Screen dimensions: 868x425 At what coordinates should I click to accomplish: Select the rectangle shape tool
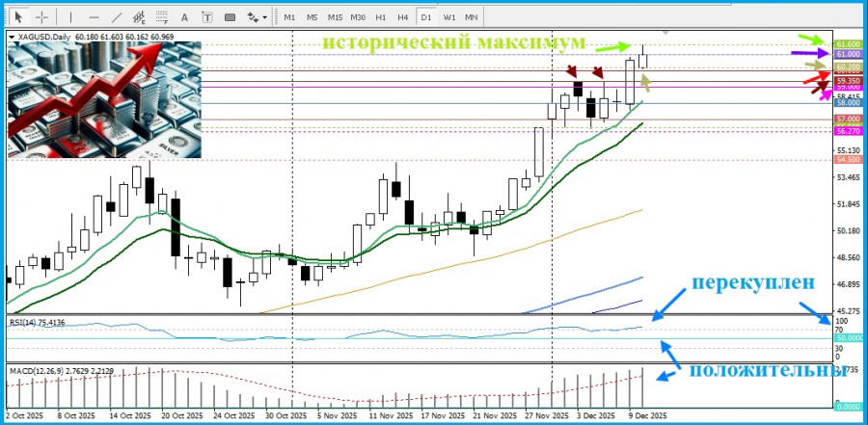[230, 17]
